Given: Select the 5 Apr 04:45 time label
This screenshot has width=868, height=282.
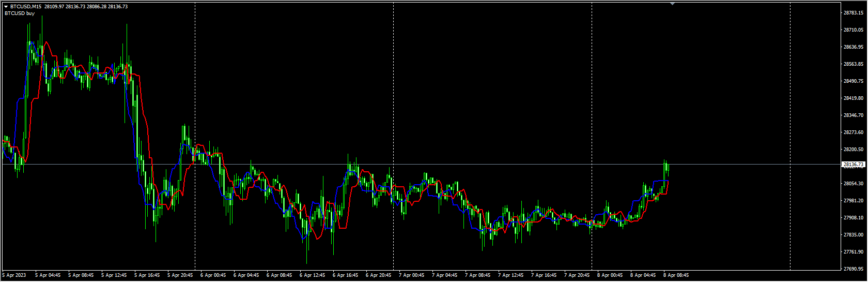Looking at the screenshot, I should [x=48, y=275].
